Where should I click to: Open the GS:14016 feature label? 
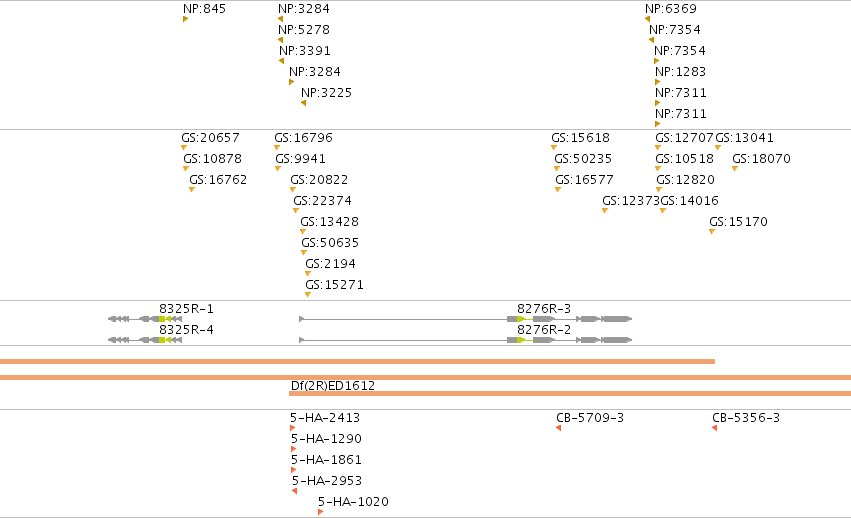[x=689, y=201]
